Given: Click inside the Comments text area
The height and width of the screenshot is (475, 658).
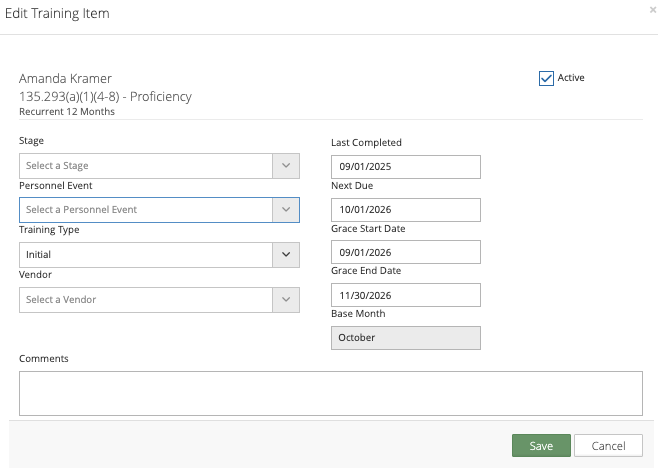Looking at the screenshot, I should 331,393.
